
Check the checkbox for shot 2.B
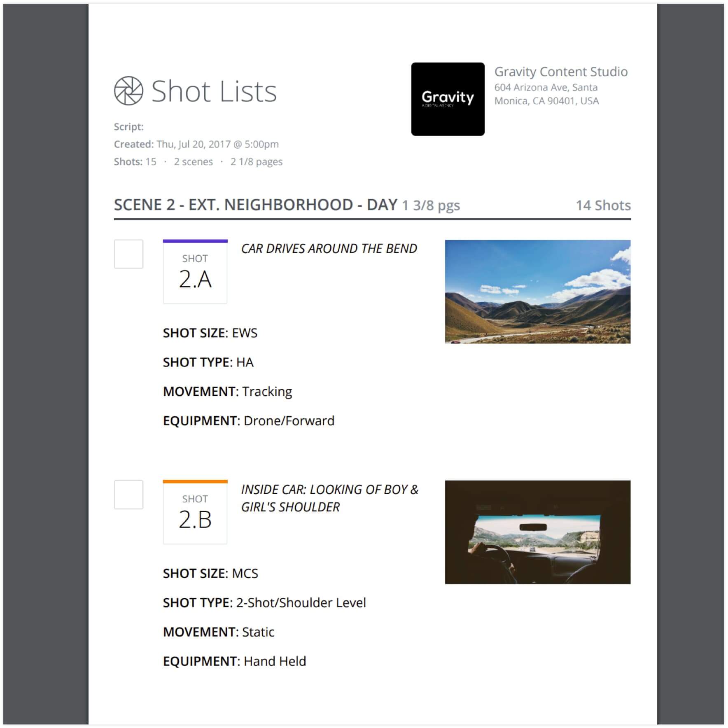point(128,495)
